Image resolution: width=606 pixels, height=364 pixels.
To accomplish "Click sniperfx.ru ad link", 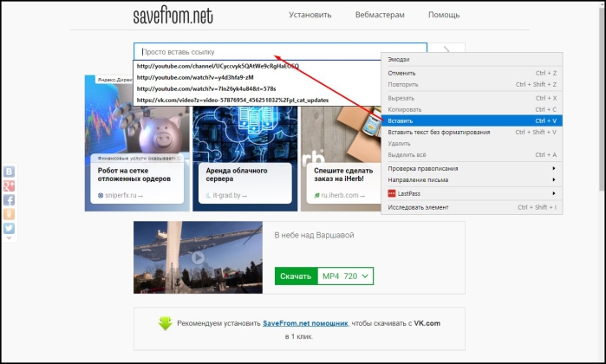I will 121,195.
